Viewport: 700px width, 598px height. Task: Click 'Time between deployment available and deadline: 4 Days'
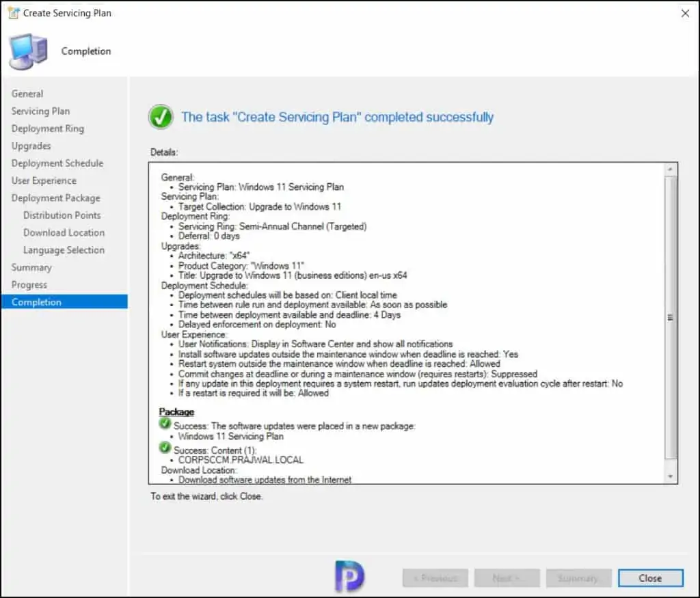coord(290,314)
